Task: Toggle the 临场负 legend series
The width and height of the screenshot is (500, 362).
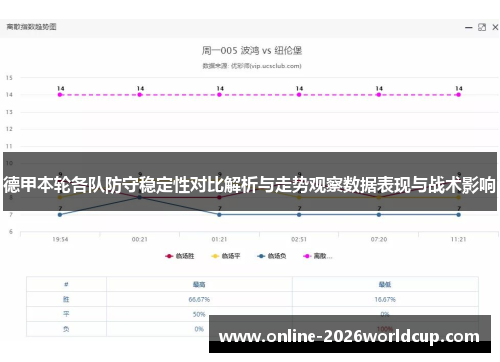Action: (272, 256)
